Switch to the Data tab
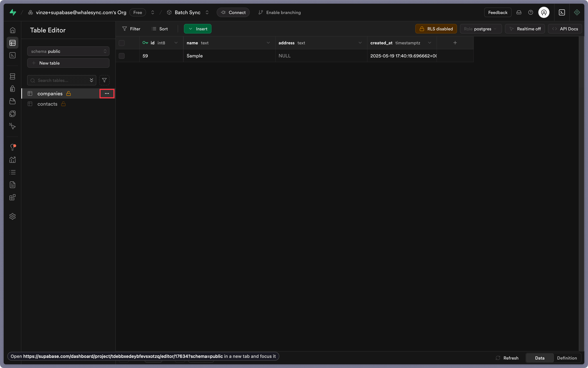Viewport: 588px width, 368px height. coord(540,358)
